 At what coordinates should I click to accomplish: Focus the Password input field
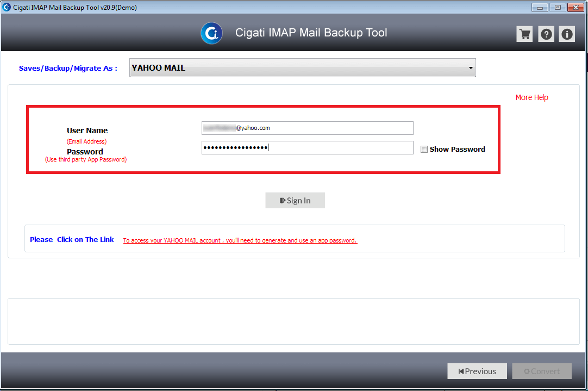(308, 147)
